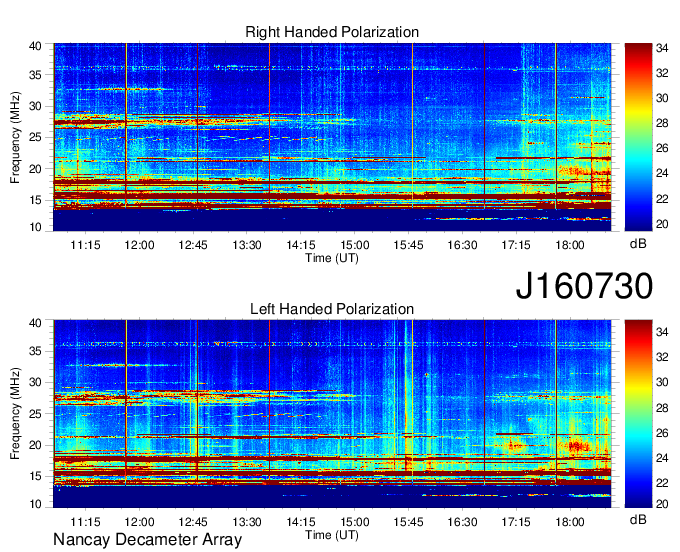Click the 20 value on lower colorbar

662,503
